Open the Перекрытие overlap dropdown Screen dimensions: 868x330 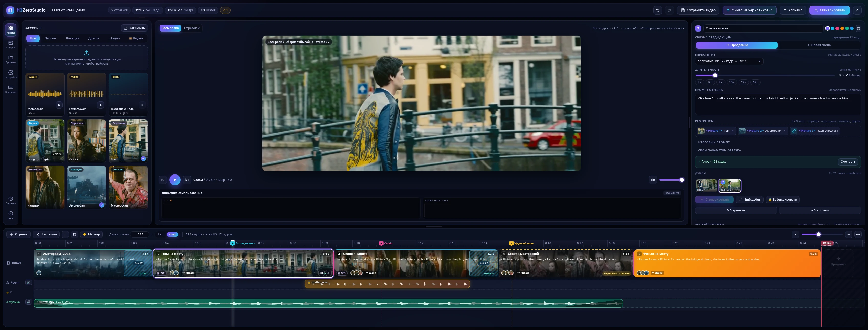pos(729,61)
